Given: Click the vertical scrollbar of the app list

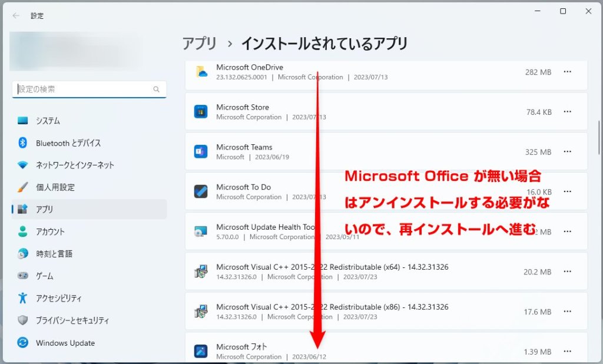Looking at the screenshot, I should (599, 138).
